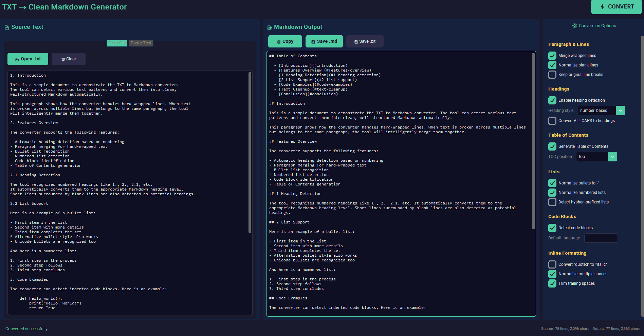
Task: Click "## Code Examples" in markdown output
Action: [288, 298]
